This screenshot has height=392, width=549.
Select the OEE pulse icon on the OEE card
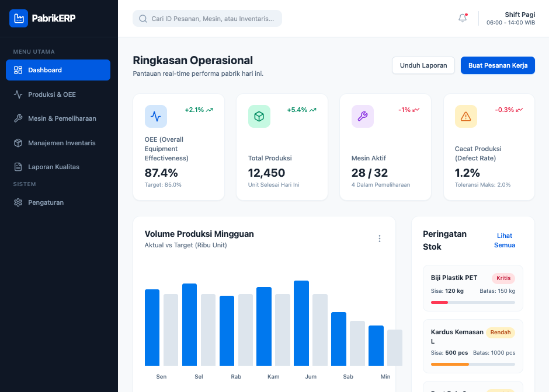(x=155, y=116)
